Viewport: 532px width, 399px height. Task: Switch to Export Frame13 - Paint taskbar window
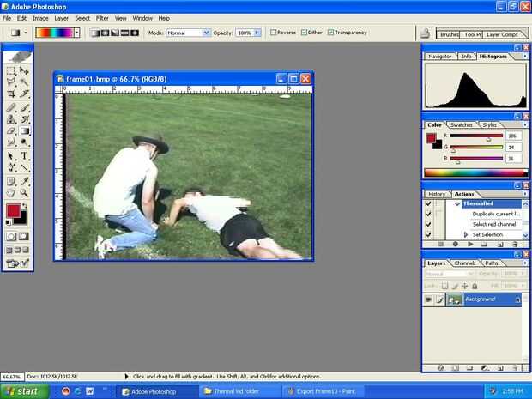[324, 391]
